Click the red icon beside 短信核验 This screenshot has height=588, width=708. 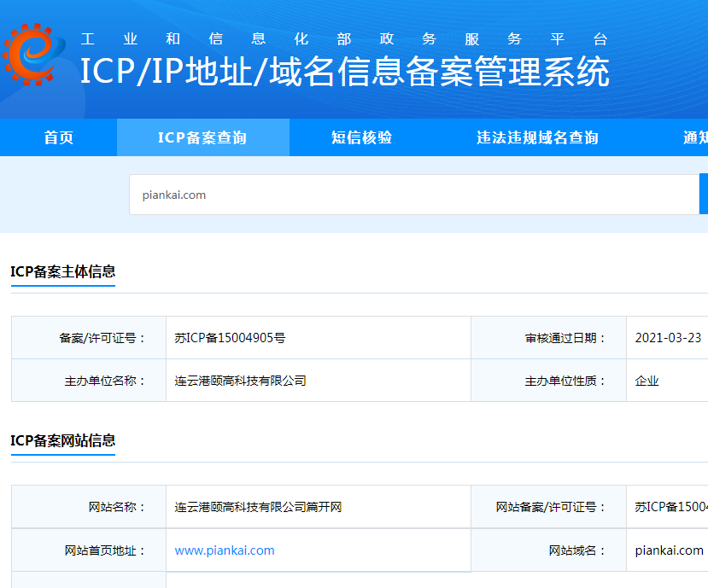pyautogui.click(x=319, y=138)
